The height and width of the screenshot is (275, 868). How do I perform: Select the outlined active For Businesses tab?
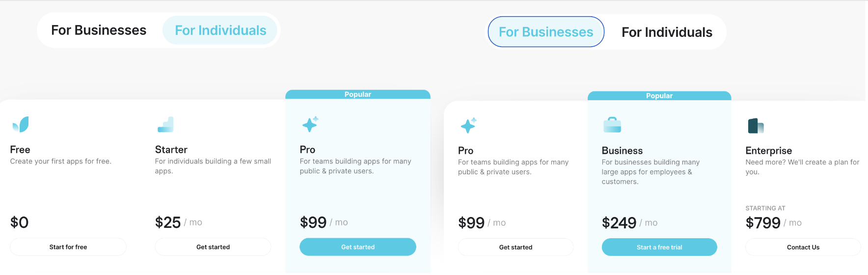click(x=546, y=32)
